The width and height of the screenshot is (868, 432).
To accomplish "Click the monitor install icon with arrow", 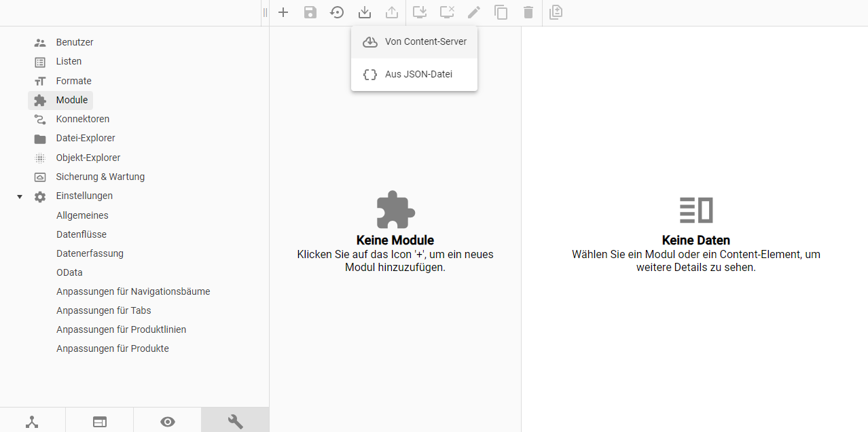I will 420,12.
